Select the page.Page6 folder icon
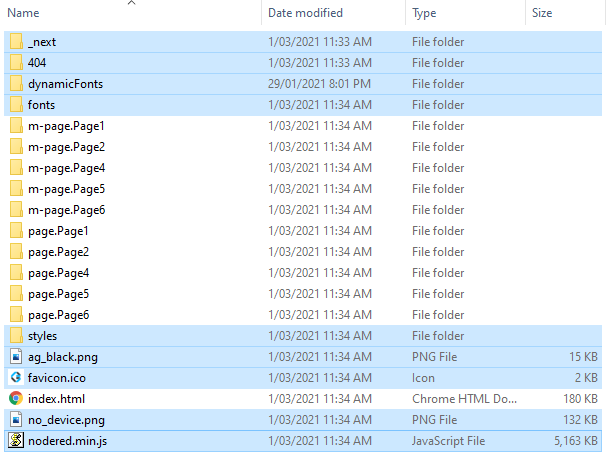610x476 pixels. coord(16,315)
